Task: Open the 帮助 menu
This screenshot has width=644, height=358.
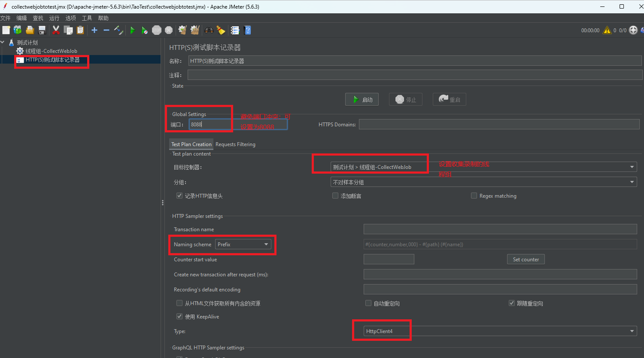Action: [x=103, y=18]
